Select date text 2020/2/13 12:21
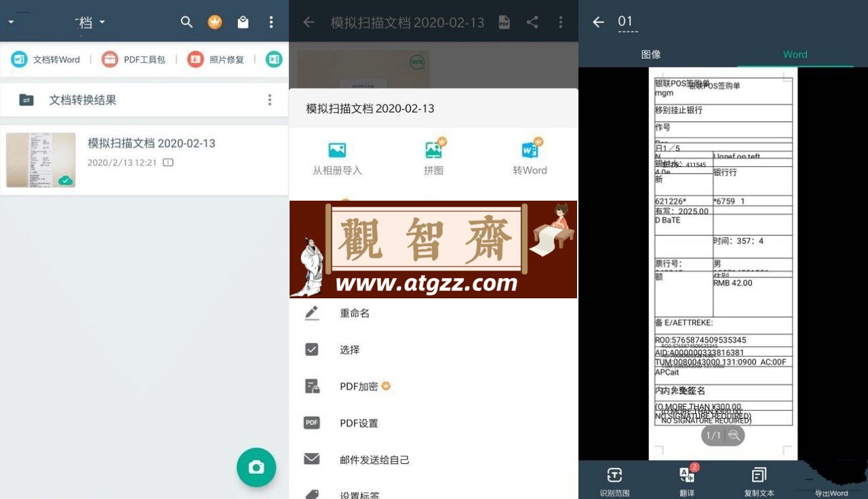The image size is (868, 499). (x=122, y=163)
